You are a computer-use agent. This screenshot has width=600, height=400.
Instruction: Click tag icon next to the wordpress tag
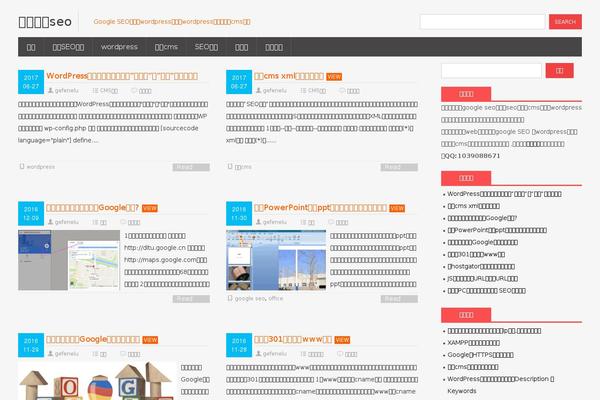[22, 167]
